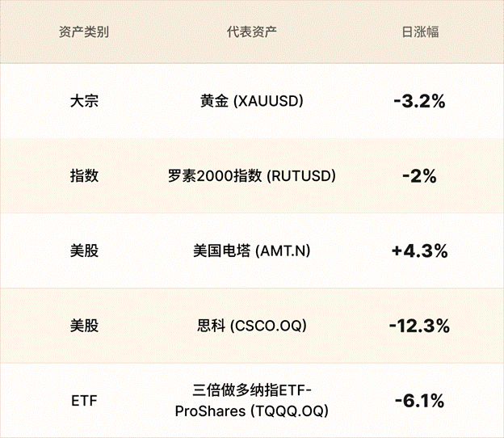The width and height of the screenshot is (504, 438).
Task: Click the -3.2% daily change value
Action: coord(420,102)
